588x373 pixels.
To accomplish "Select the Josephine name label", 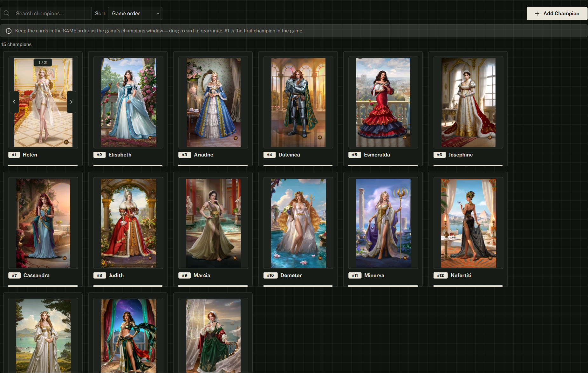I will click(461, 155).
